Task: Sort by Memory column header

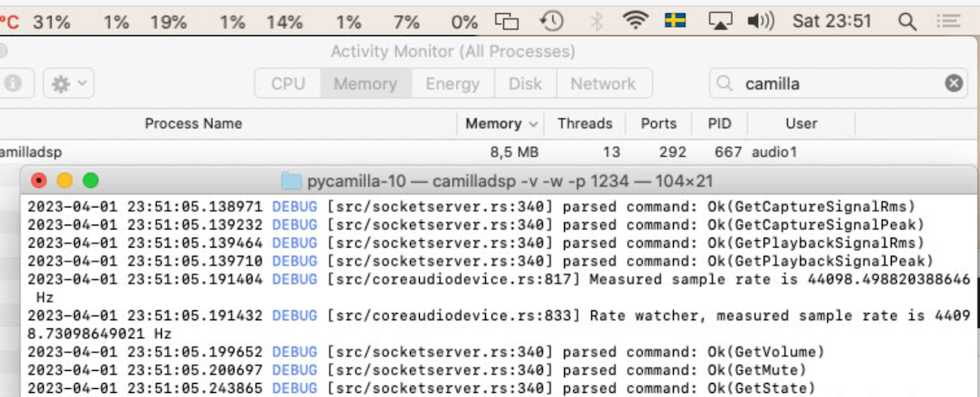Action: pyautogui.click(x=501, y=123)
